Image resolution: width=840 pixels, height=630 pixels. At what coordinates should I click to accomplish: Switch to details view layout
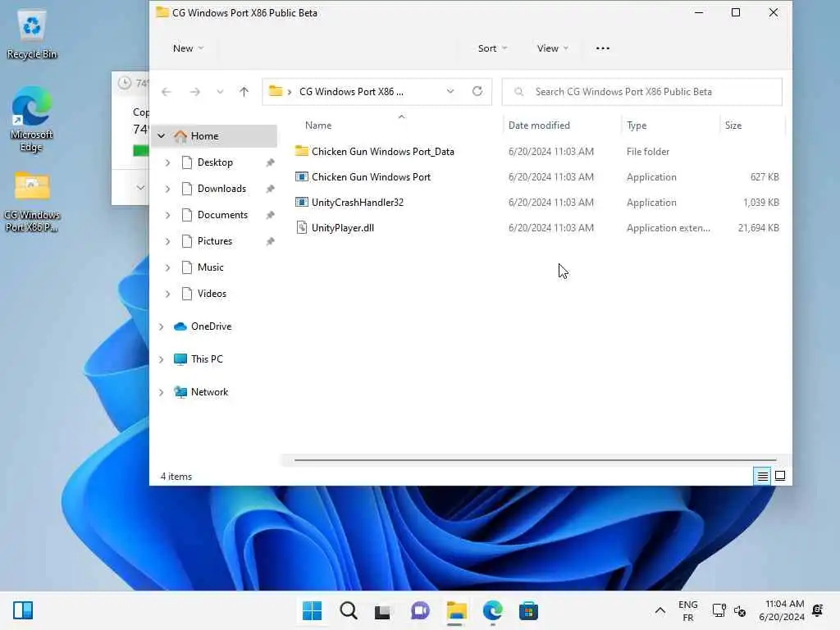click(762, 476)
